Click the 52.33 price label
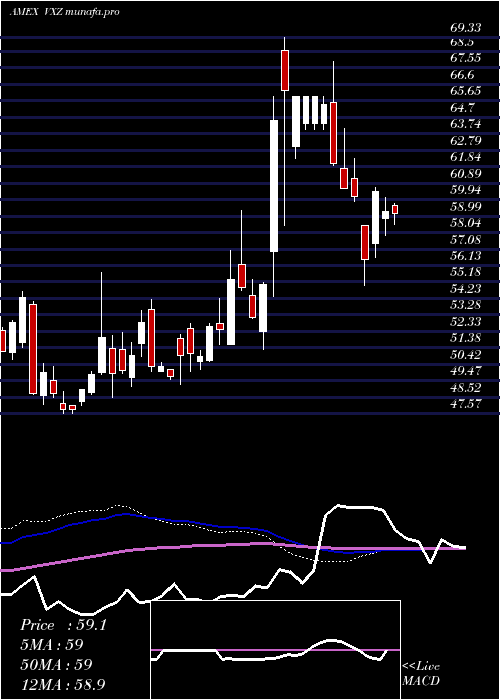The width and height of the screenshot is (500, 700). click(x=465, y=322)
